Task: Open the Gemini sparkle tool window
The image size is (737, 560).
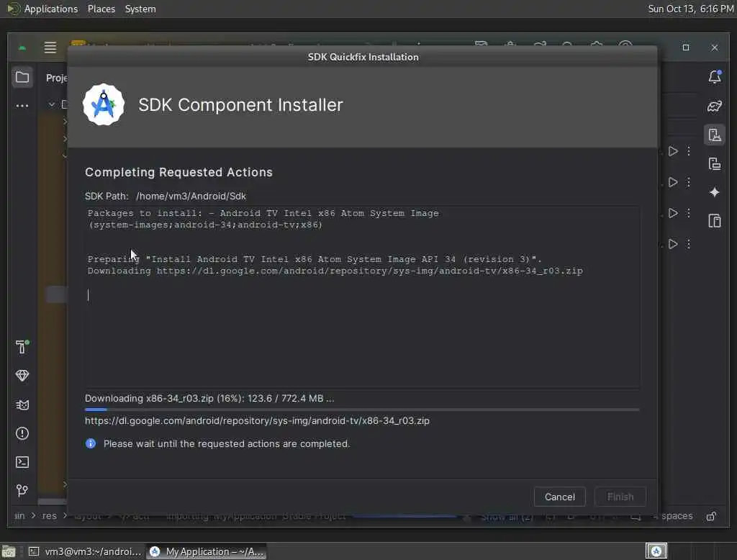Action: (x=715, y=192)
